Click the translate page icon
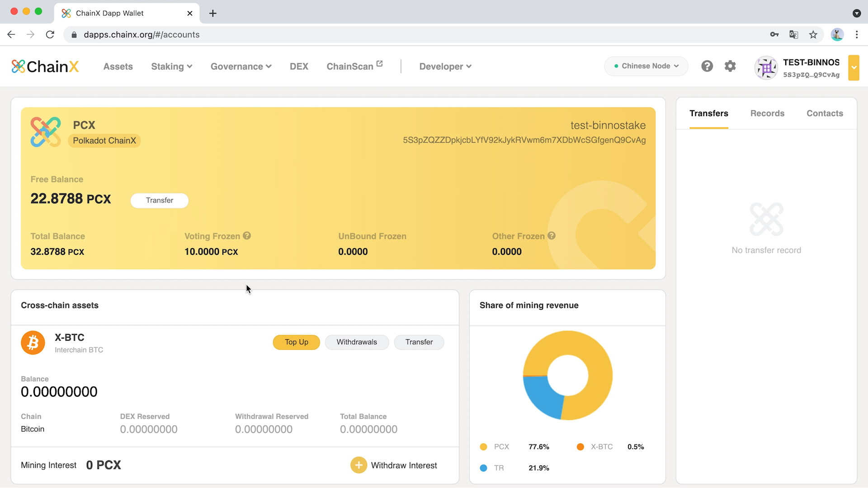The height and width of the screenshot is (488, 868). pyautogui.click(x=794, y=34)
